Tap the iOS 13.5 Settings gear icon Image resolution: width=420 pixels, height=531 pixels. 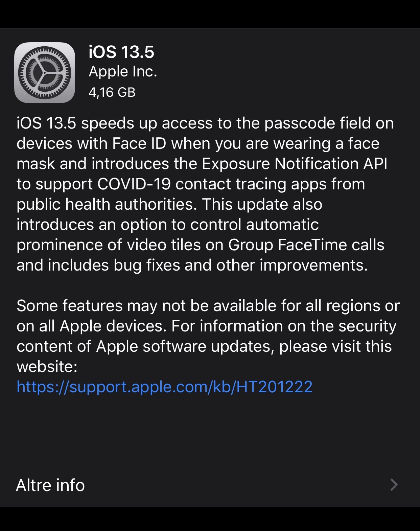point(45,72)
